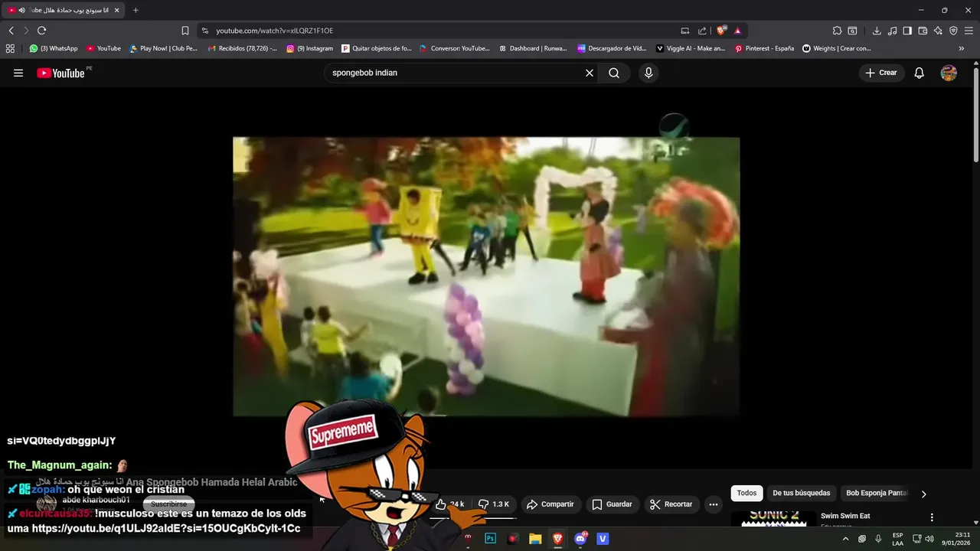980x551 pixels.
Task: Select Bob Esponja Pantal... chip
Action: coord(877,494)
